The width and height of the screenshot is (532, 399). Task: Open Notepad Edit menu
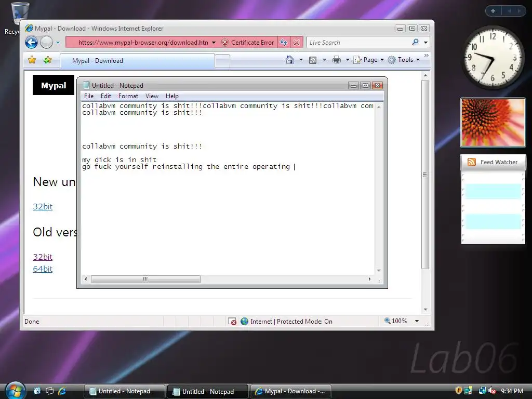106,96
